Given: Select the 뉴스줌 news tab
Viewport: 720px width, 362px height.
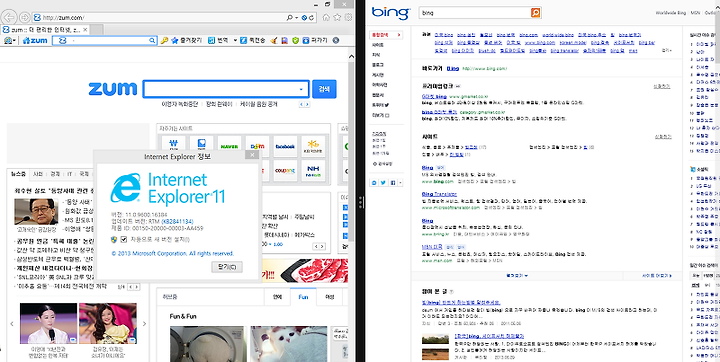Looking at the screenshot, I should point(18,174).
